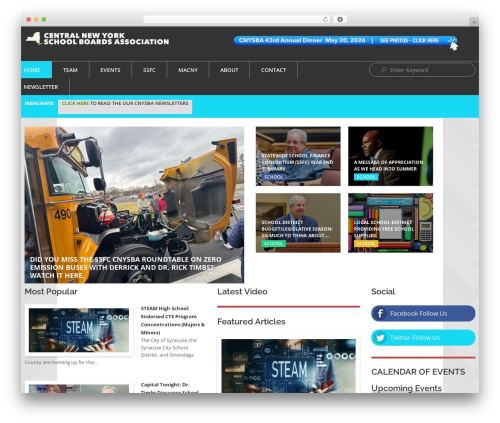Click the Latest Video heading
The height and width of the screenshot is (423, 500).
242,292
